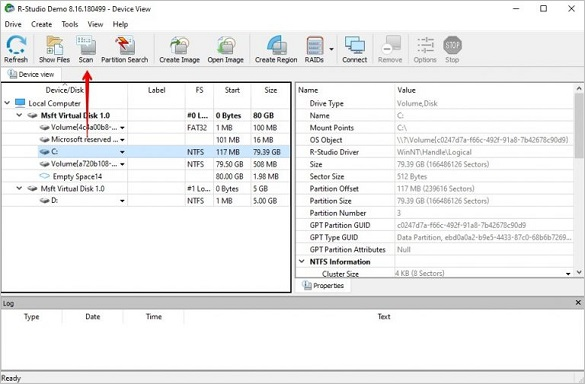Switch to the Device view tab
Viewport: 585px width, 384px height.
coord(31,74)
